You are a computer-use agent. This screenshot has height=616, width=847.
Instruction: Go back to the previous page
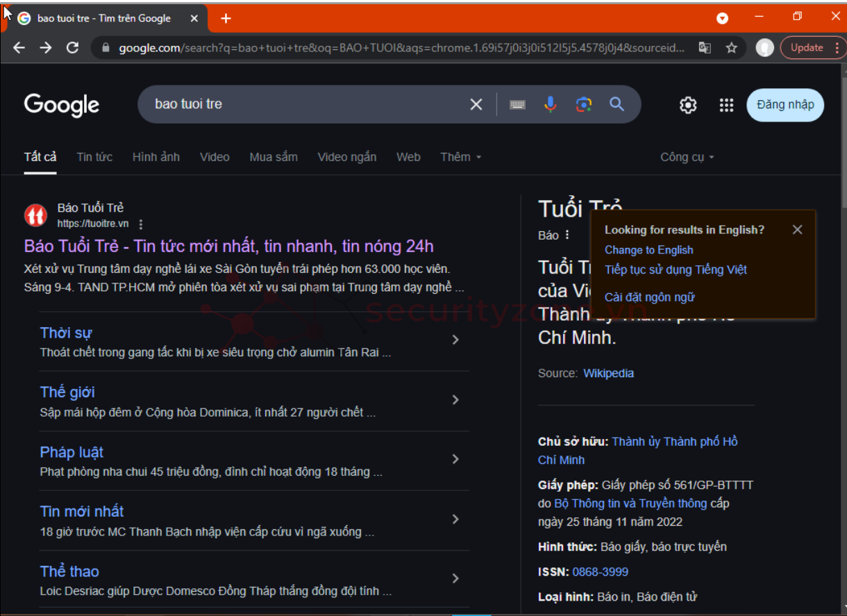[19, 48]
